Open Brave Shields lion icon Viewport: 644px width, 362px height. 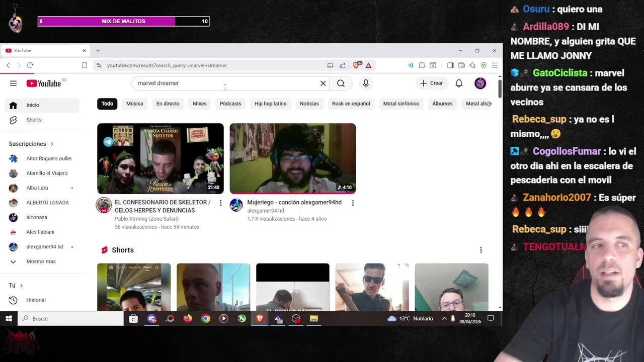point(357,65)
